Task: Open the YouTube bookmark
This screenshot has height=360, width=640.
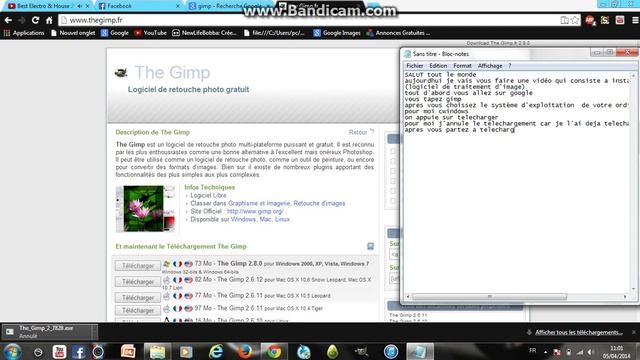Action: (151, 33)
